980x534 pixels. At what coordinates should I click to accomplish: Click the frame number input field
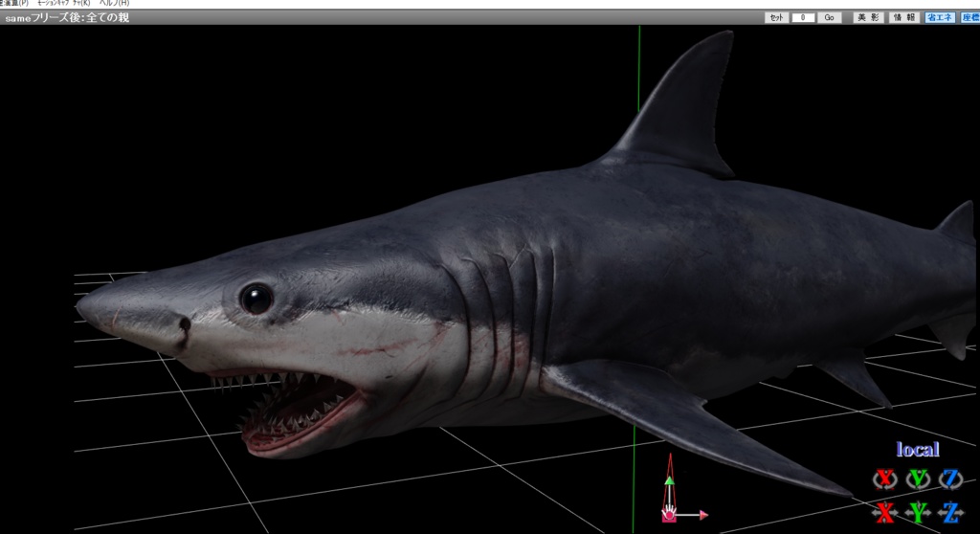(803, 17)
